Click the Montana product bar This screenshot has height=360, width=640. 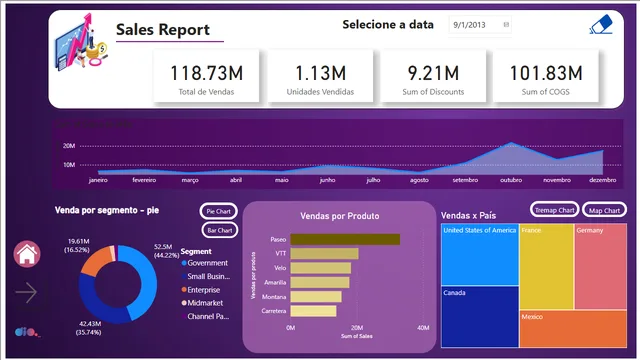tap(316, 297)
